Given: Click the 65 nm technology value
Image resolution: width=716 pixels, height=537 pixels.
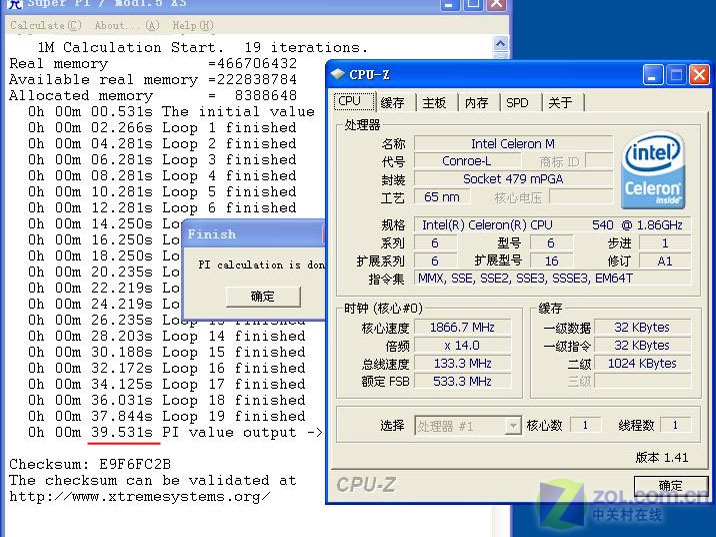Looking at the screenshot, I should (442, 197).
